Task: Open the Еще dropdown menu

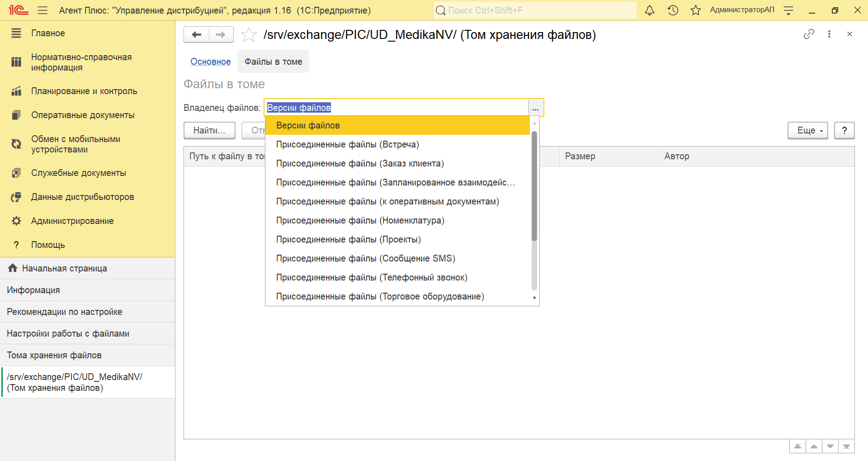Action: (x=808, y=130)
